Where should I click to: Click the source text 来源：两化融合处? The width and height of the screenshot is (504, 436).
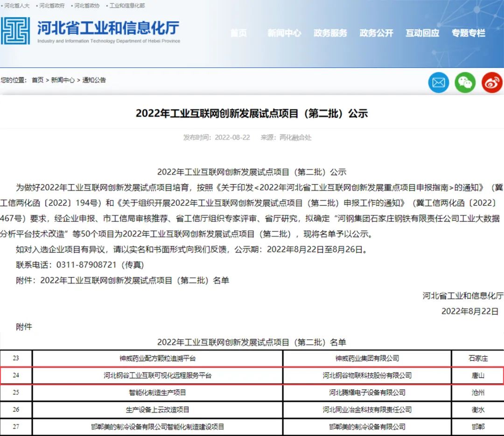[x=286, y=138]
